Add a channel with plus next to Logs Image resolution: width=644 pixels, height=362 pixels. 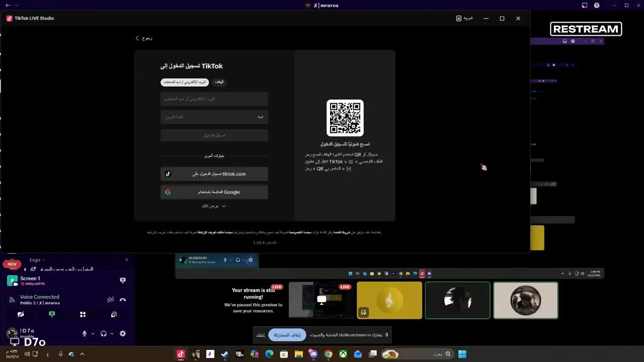coord(127,260)
